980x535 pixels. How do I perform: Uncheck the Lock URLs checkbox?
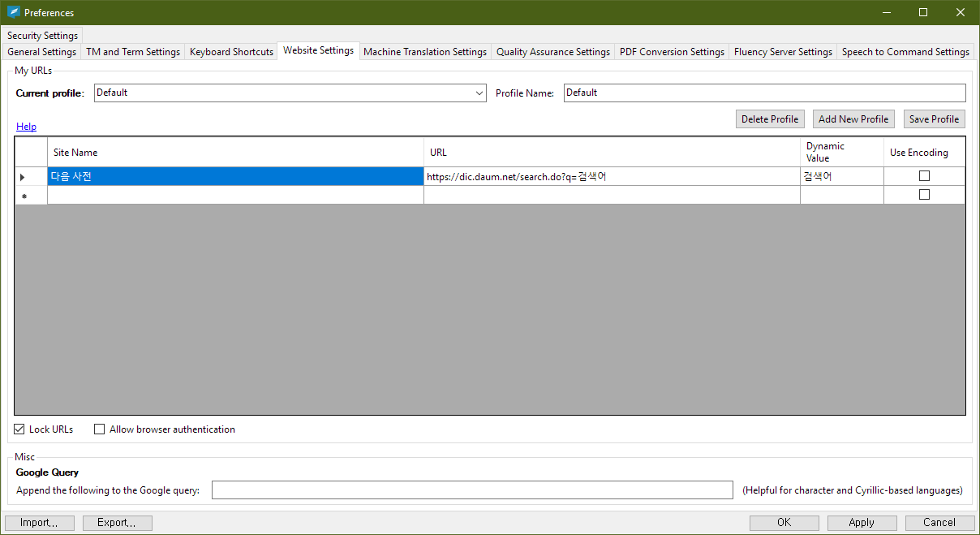pos(19,429)
